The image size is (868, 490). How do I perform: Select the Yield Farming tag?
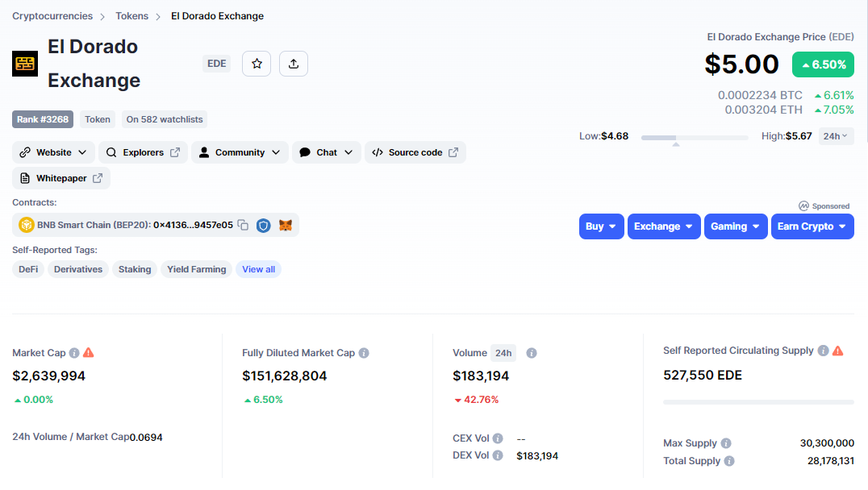tap(197, 269)
